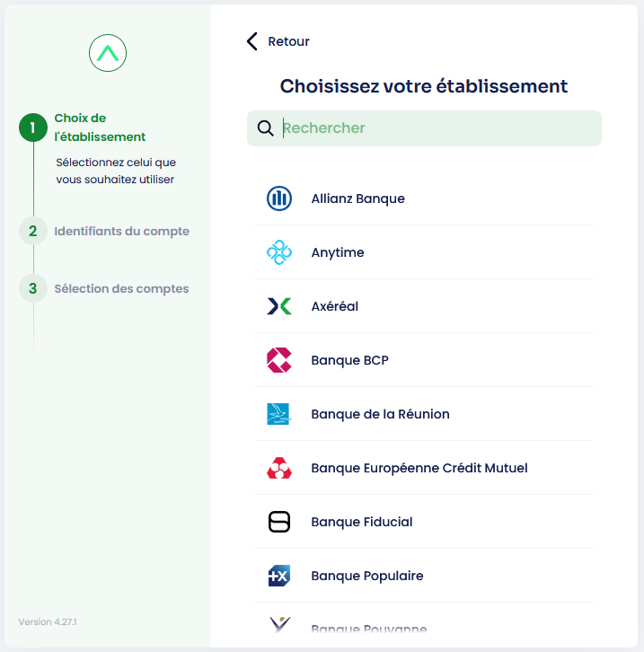Select Banque Populaire establishment name
The width and height of the screenshot is (644, 652).
(366, 576)
